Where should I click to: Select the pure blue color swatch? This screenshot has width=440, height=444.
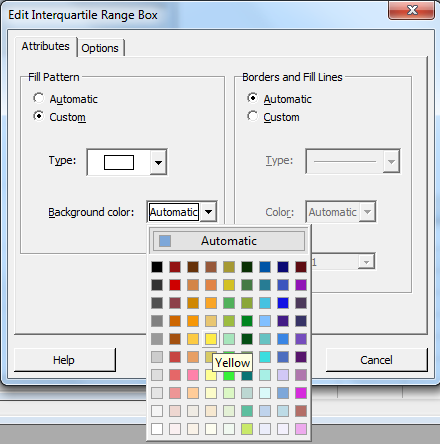[283, 303]
